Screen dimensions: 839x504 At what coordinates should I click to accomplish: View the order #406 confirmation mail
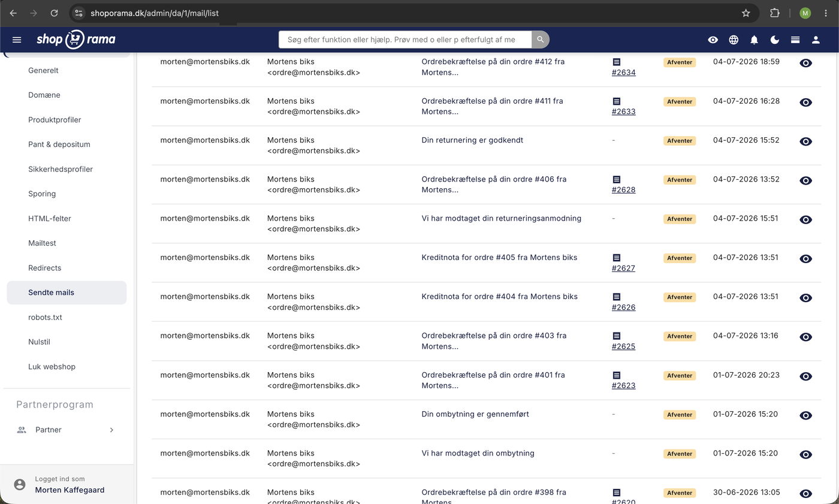click(806, 180)
